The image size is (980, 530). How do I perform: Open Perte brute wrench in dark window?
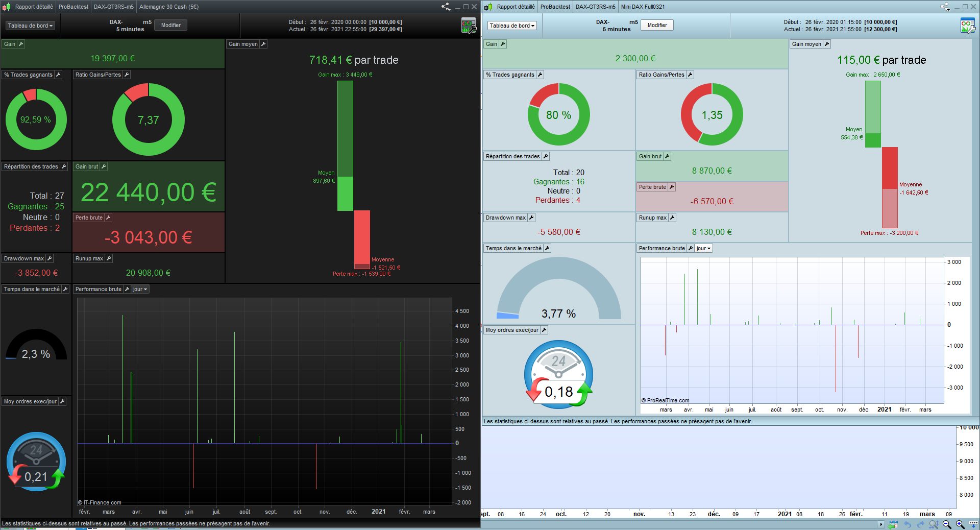[108, 218]
